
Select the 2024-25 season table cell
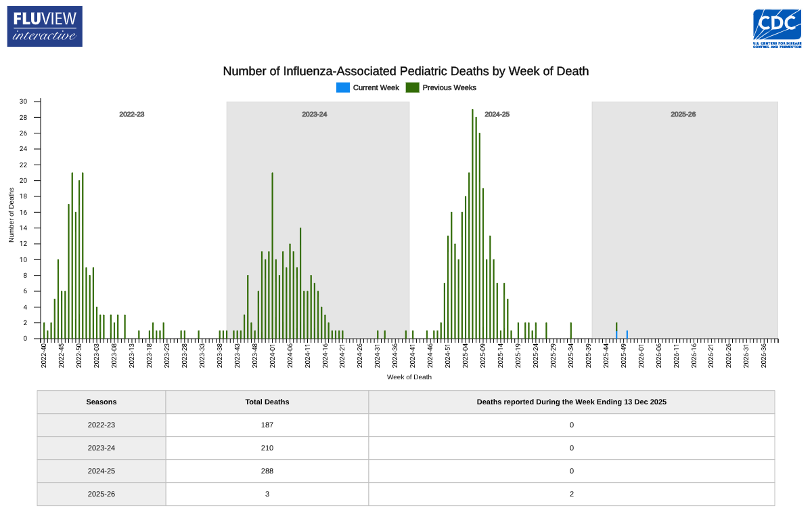tap(101, 471)
